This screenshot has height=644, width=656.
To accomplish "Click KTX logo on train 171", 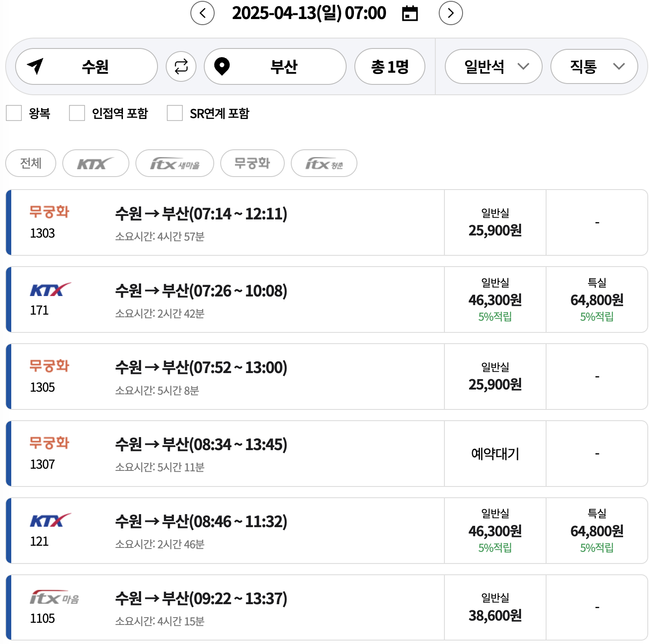I will pos(50,290).
